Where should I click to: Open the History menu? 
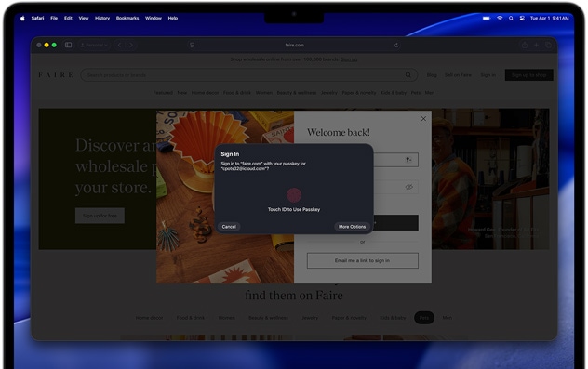[102, 18]
